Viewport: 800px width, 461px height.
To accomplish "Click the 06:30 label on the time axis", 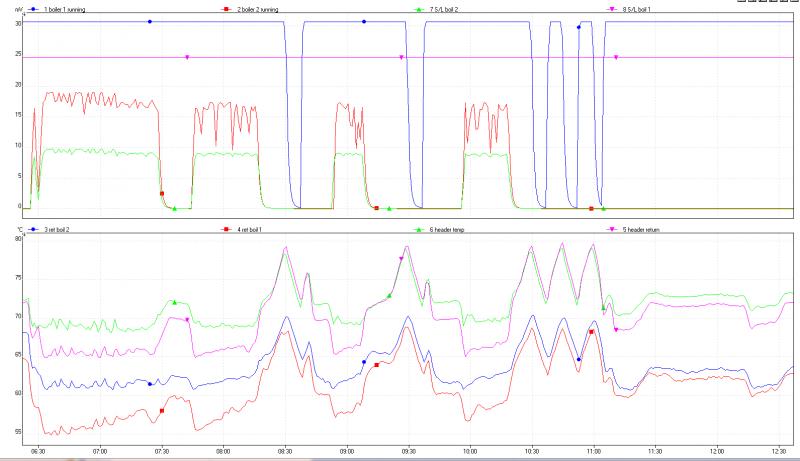I will point(38,451).
